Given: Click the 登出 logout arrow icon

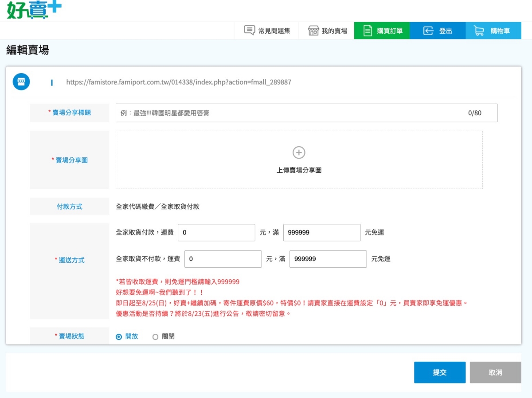Looking at the screenshot, I should pyautogui.click(x=428, y=31).
